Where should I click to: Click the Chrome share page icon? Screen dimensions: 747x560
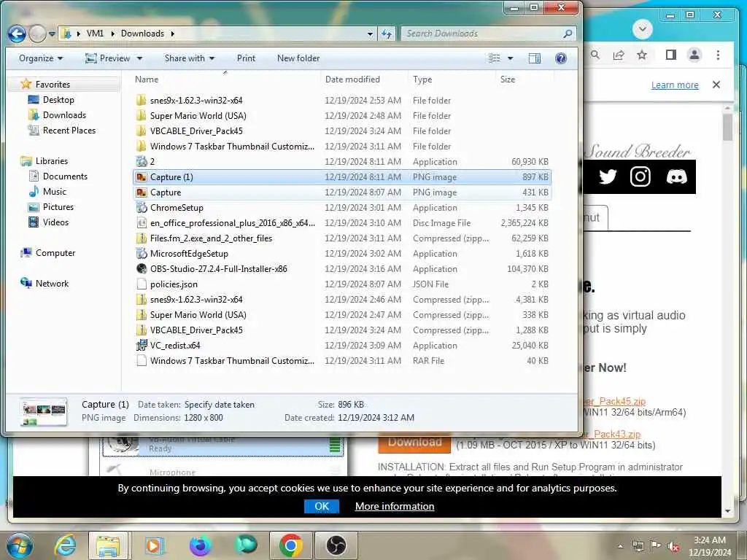point(619,55)
